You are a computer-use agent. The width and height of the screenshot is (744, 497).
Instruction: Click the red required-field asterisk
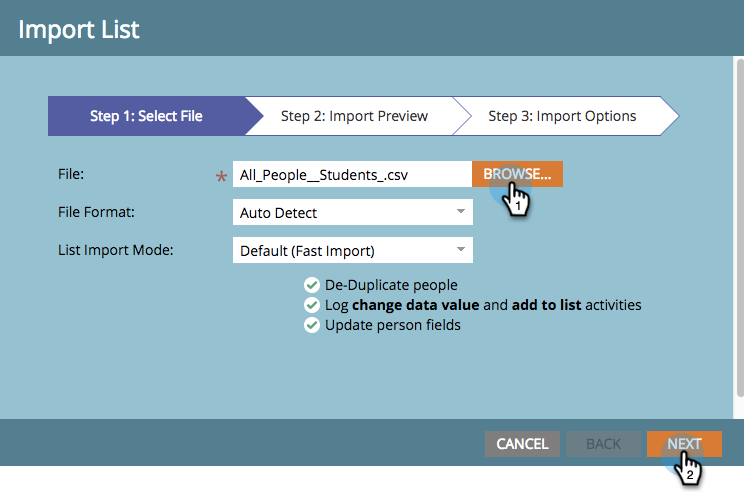pyautogui.click(x=222, y=178)
